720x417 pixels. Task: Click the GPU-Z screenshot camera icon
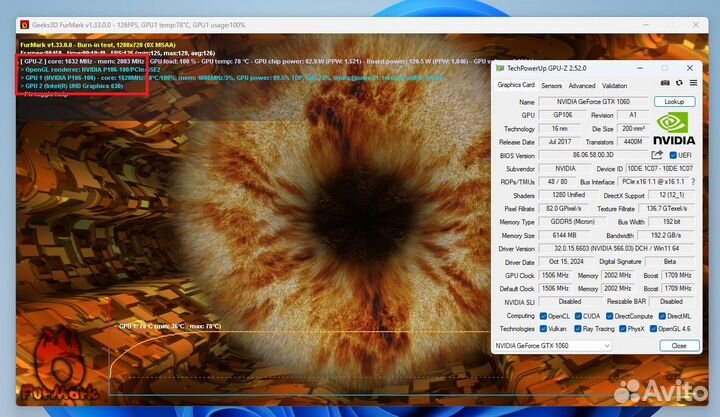point(665,83)
